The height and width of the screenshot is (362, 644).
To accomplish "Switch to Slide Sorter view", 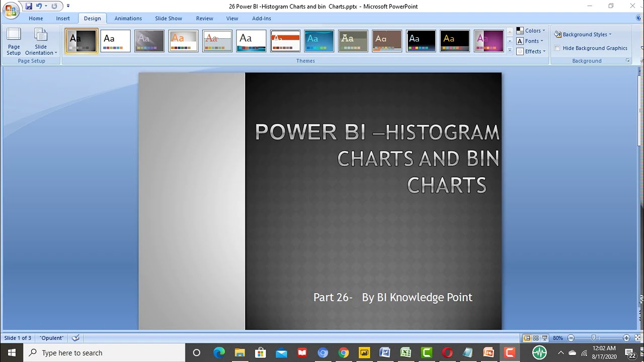I will tap(536, 338).
